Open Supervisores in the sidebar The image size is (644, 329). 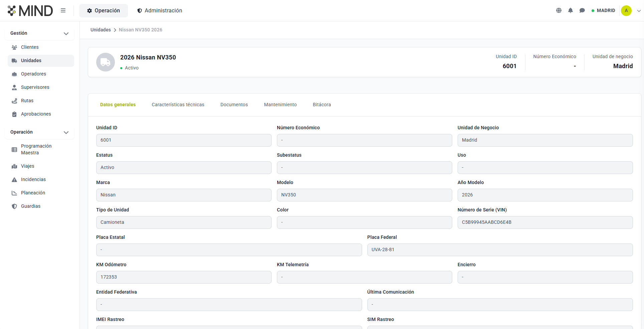(x=41, y=87)
